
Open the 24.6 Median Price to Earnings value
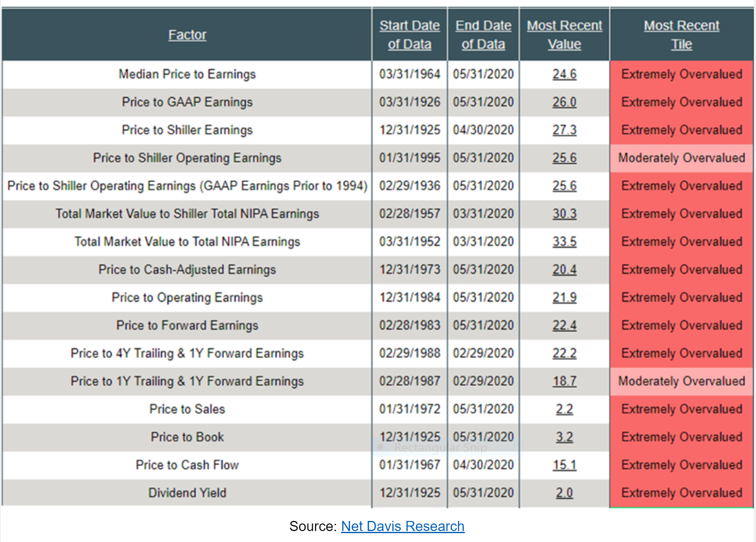[x=564, y=74]
